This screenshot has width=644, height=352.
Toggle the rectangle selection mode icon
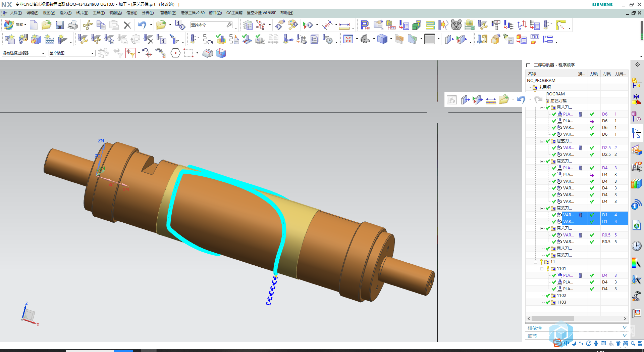[189, 53]
